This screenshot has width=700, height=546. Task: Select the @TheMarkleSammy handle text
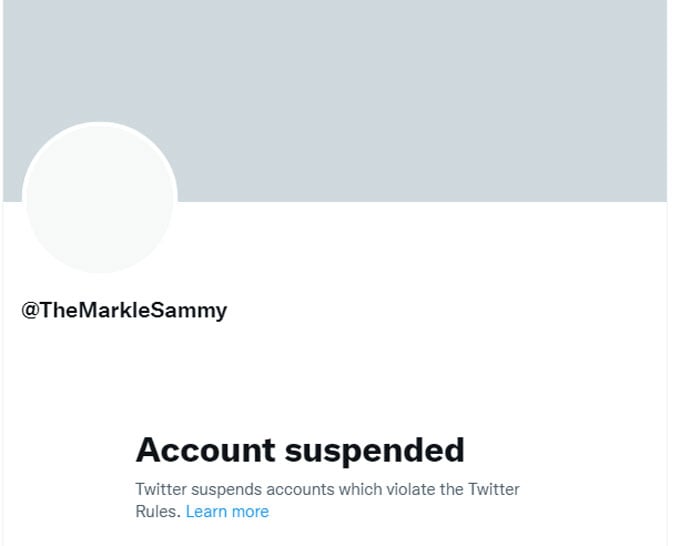(x=124, y=310)
